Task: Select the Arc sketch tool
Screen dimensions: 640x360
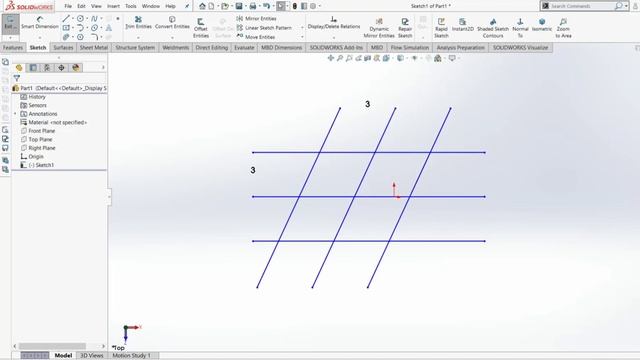Action: click(x=80, y=28)
